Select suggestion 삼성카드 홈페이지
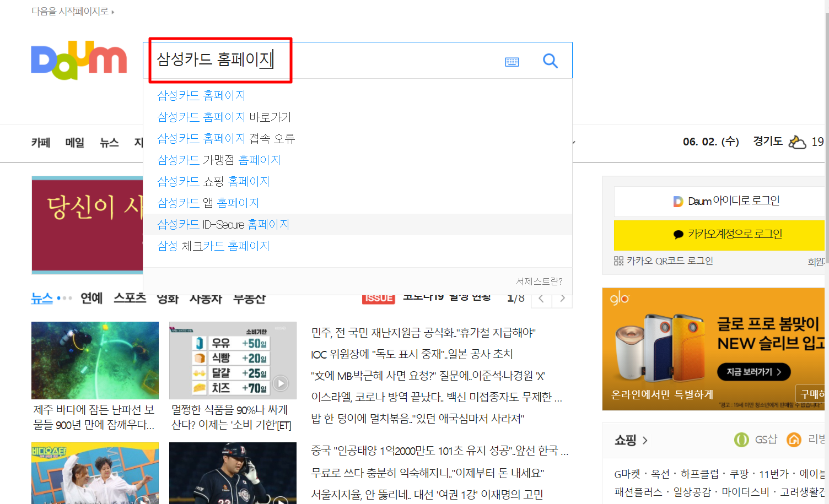829x504 pixels. click(x=201, y=95)
